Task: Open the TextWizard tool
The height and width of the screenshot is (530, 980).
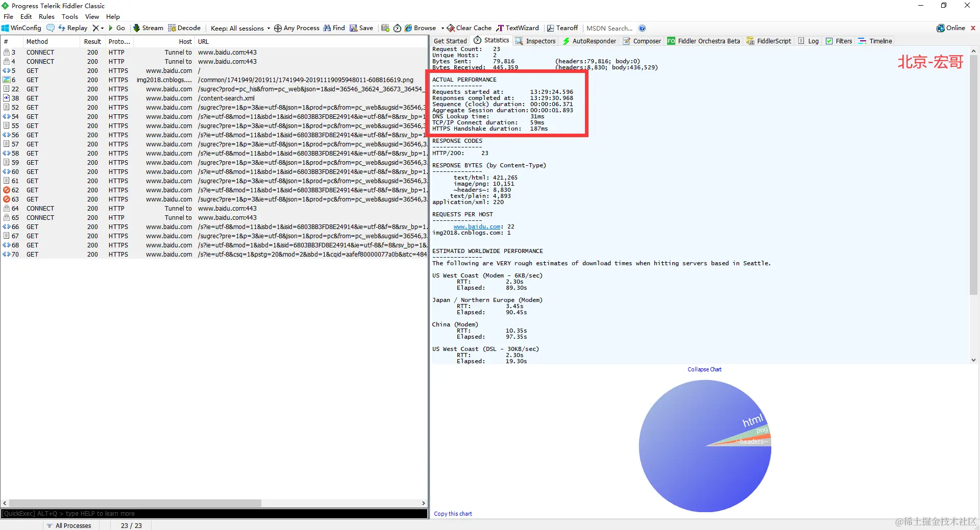Action: [518, 28]
